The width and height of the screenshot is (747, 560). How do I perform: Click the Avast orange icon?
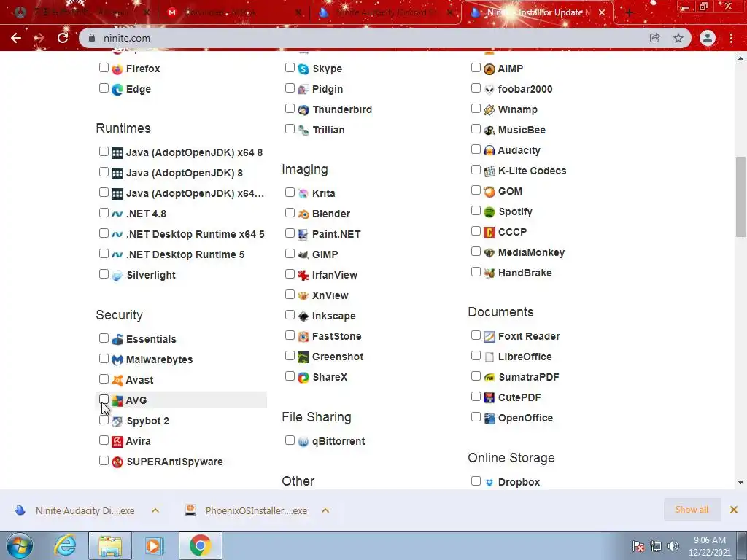point(117,381)
